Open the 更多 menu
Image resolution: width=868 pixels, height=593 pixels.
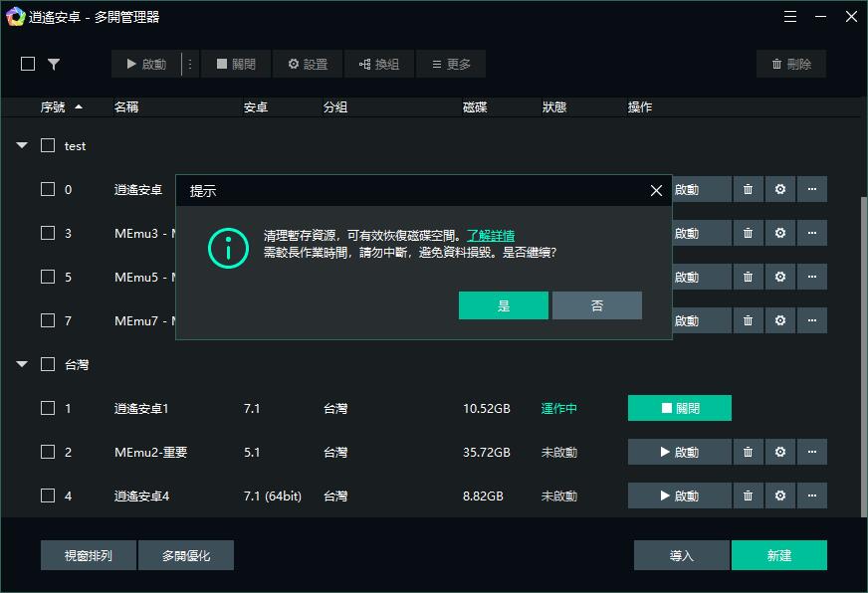point(451,64)
